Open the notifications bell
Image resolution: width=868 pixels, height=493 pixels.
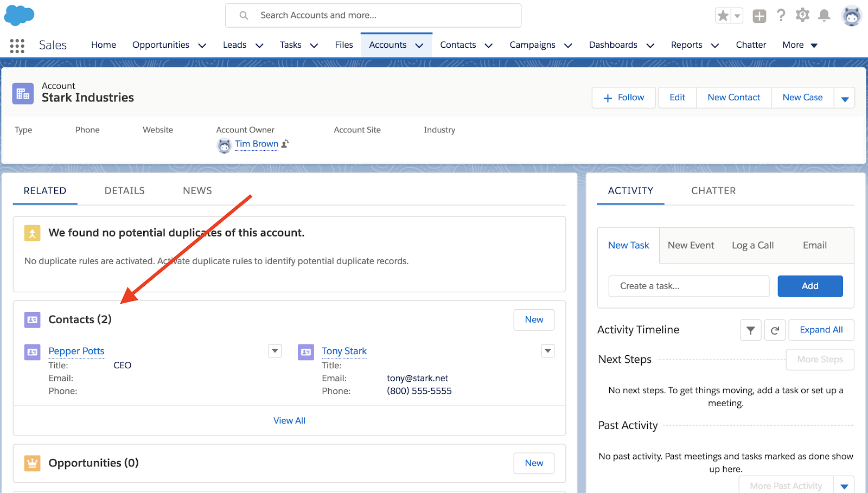pyautogui.click(x=824, y=15)
